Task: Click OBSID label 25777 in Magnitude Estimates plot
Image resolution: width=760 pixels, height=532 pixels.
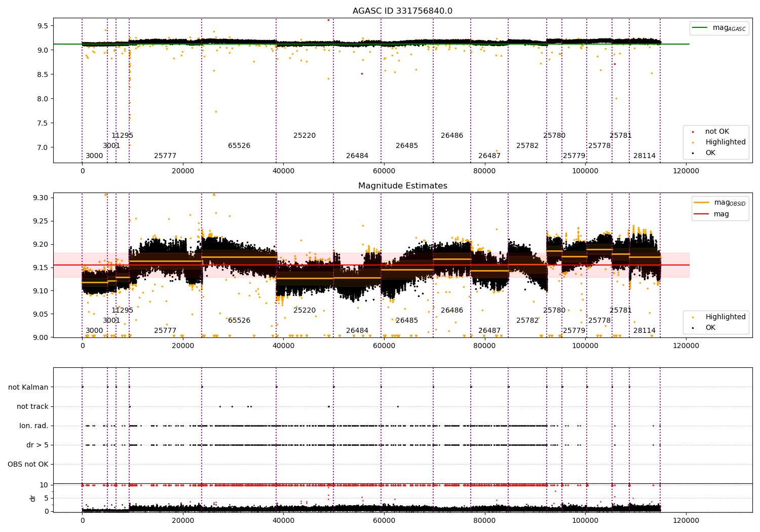Action: [x=165, y=331]
